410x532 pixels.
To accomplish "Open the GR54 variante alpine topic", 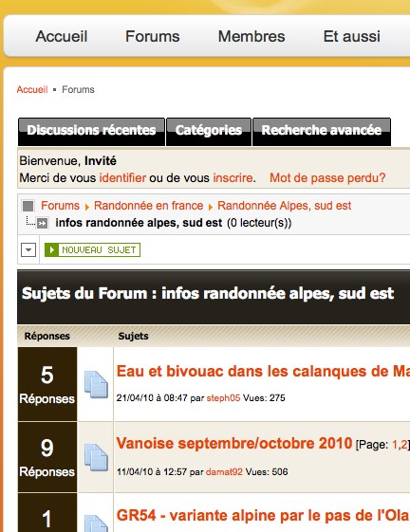I will tap(263, 516).
